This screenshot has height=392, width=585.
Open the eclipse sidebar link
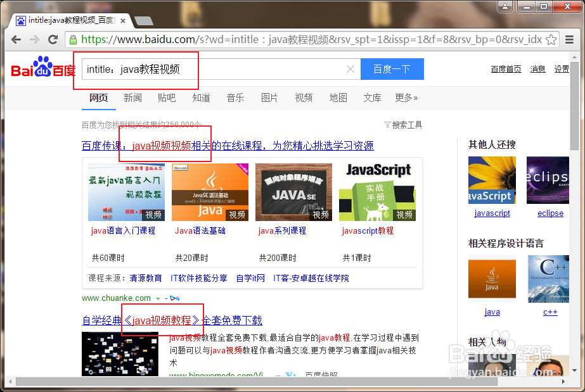click(550, 213)
